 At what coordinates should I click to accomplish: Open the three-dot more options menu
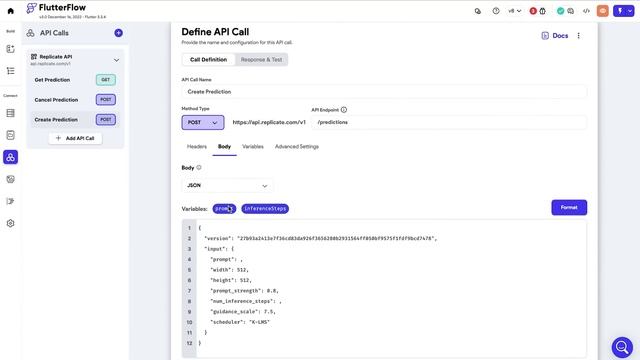(578, 36)
